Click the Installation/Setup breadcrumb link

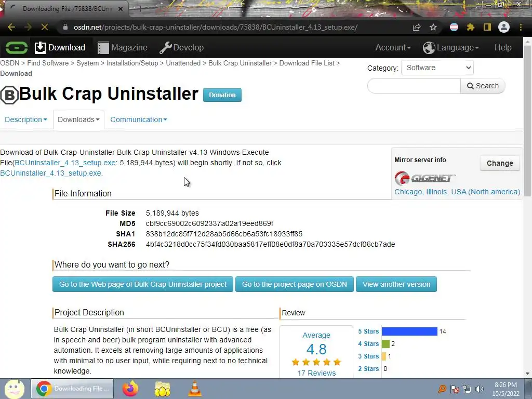tap(132, 63)
